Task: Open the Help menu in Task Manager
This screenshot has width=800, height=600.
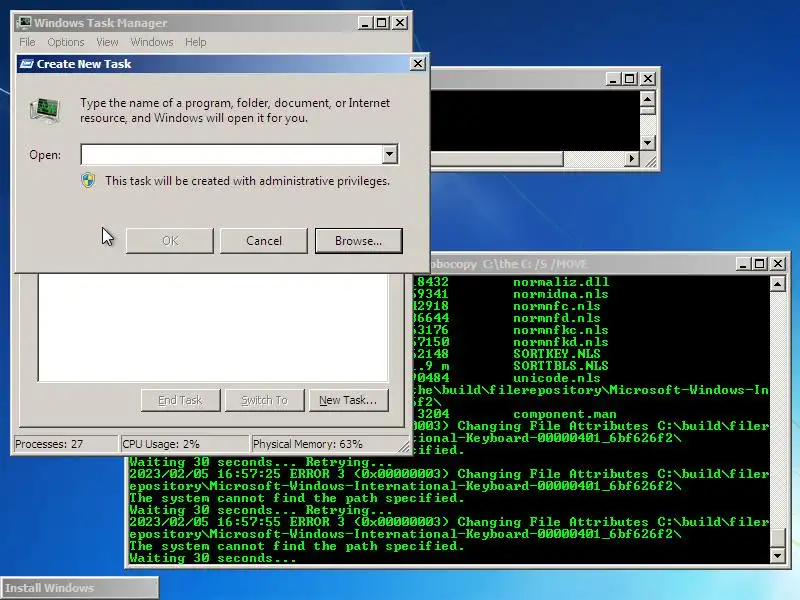Action: (x=195, y=42)
